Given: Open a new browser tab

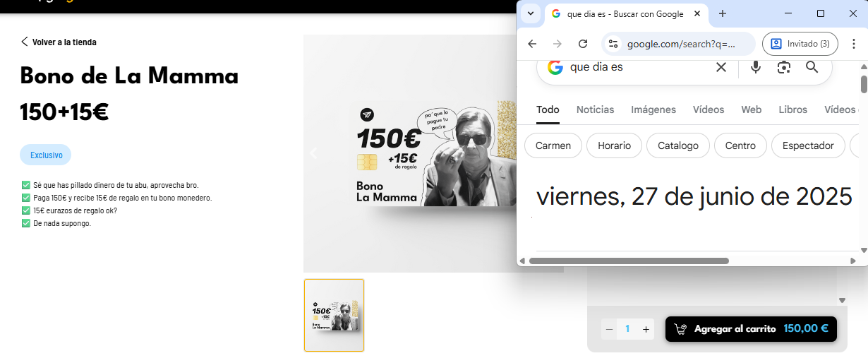Looking at the screenshot, I should (x=722, y=14).
